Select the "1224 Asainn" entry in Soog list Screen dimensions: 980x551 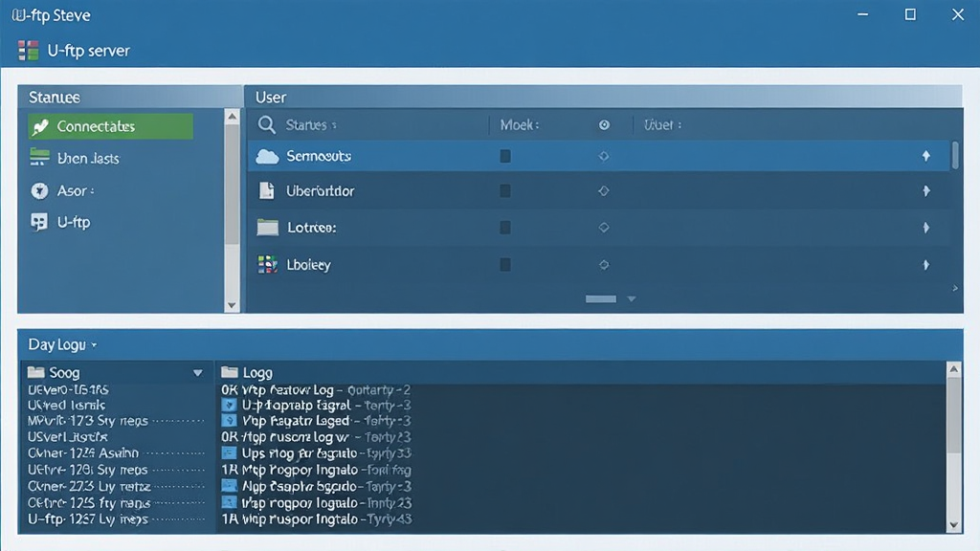pyautogui.click(x=83, y=452)
